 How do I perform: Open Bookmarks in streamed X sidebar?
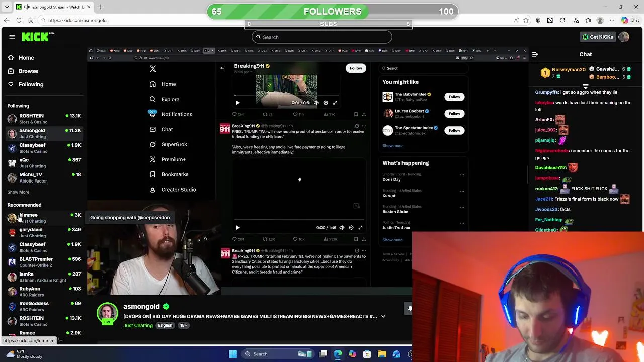tap(169, 174)
